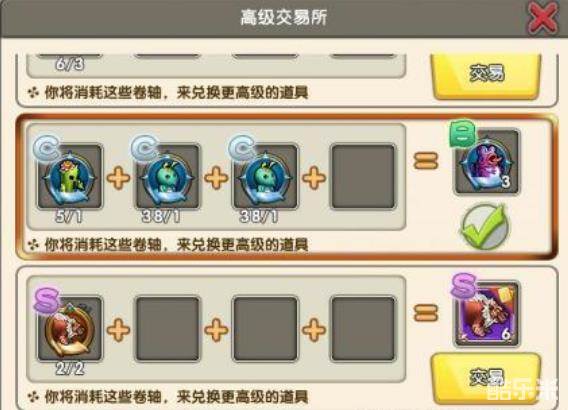Tap the green B badge on reward

pyautogui.click(x=463, y=133)
